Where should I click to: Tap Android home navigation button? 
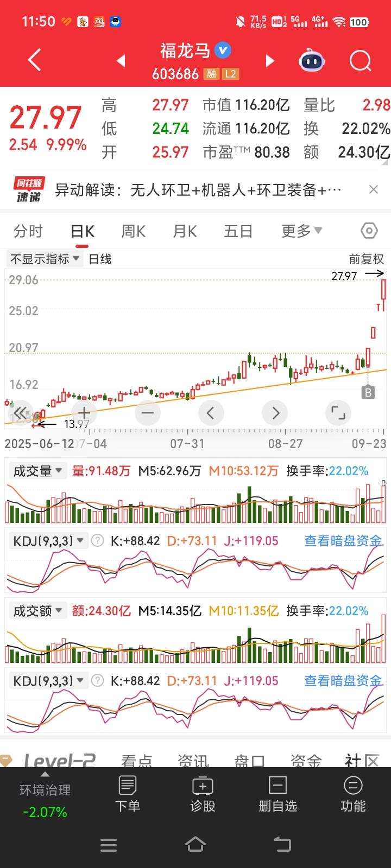195,844
